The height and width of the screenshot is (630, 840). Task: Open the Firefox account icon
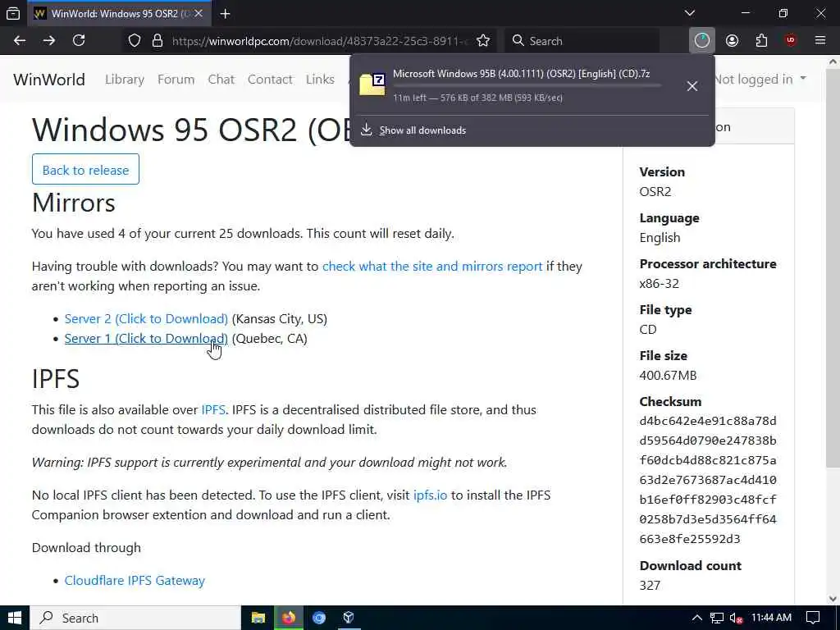tap(732, 41)
